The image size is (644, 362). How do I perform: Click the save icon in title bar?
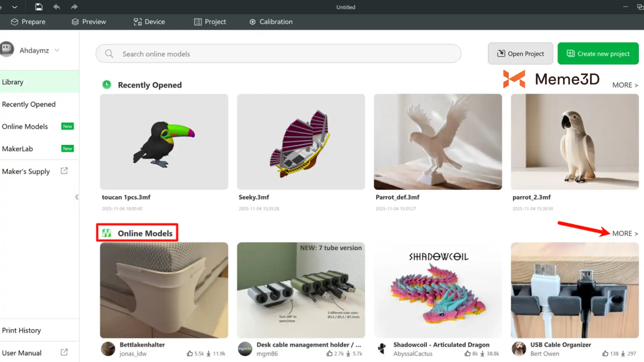pyautogui.click(x=39, y=7)
